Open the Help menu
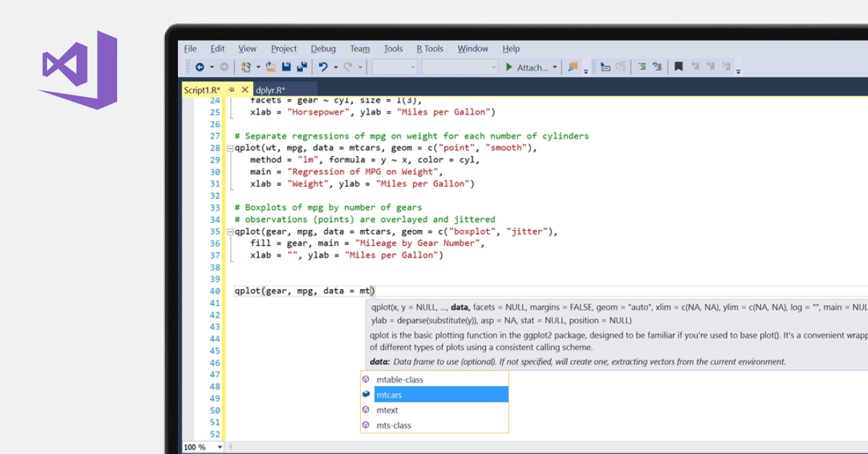868x454 pixels. 511,48
